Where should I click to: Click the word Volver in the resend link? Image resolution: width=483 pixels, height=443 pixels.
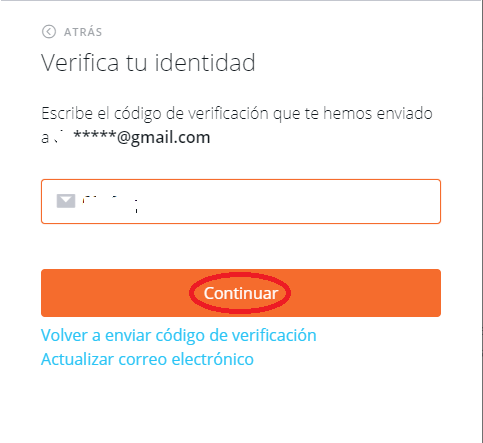point(64,335)
